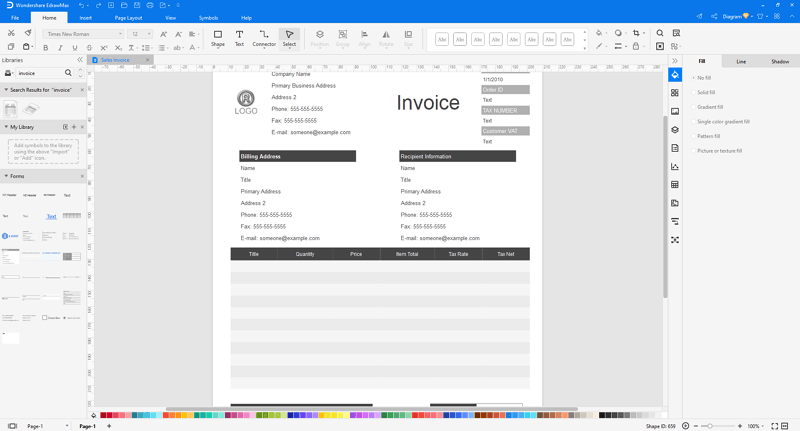Select the Connector tool
The width and height of the screenshot is (800, 431).
(264, 38)
